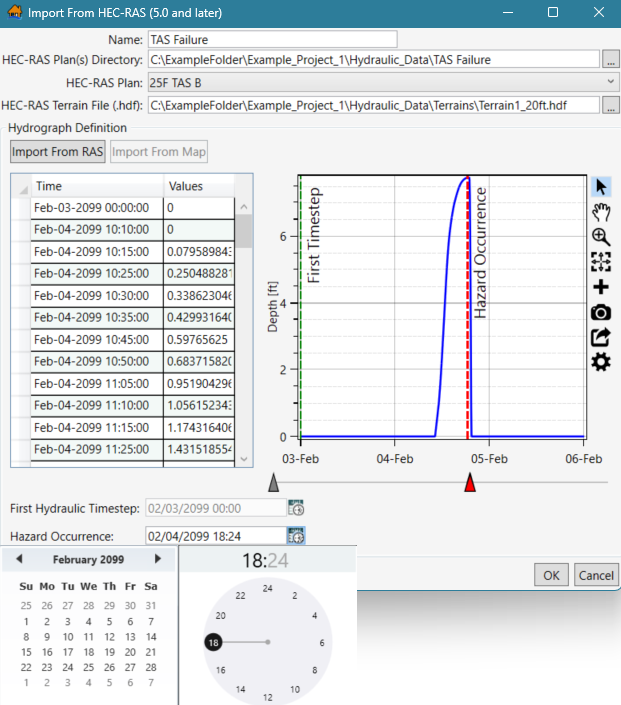Viewport: 621px width, 705px height.
Task: Browse for HEC-RAS Terrain File
Action: tap(610, 105)
